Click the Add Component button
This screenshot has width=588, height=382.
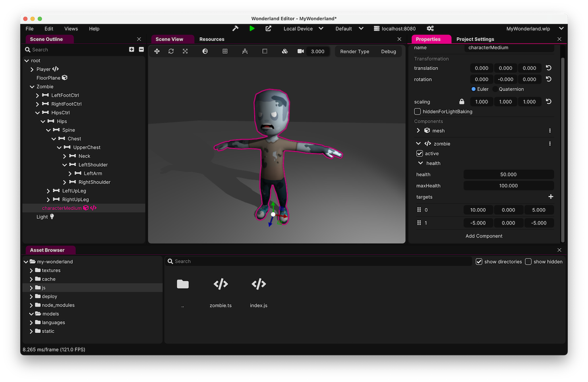point(484,236)
